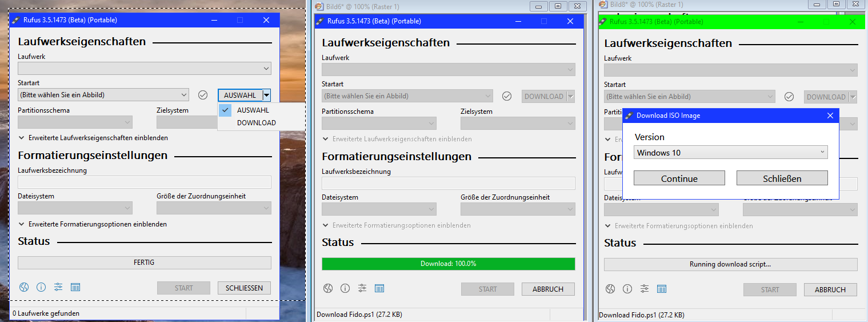The height and width of the screenshot is (322, 868).
Task: Expand Erweiterte Formatierungsoptionen in middle window
Action: point(397,225)
